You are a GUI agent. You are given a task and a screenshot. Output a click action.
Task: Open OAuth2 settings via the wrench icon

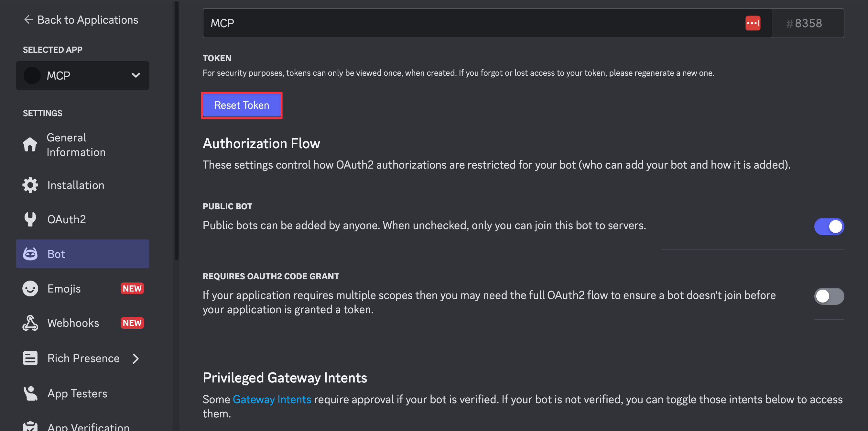click(x=30, y=219)
